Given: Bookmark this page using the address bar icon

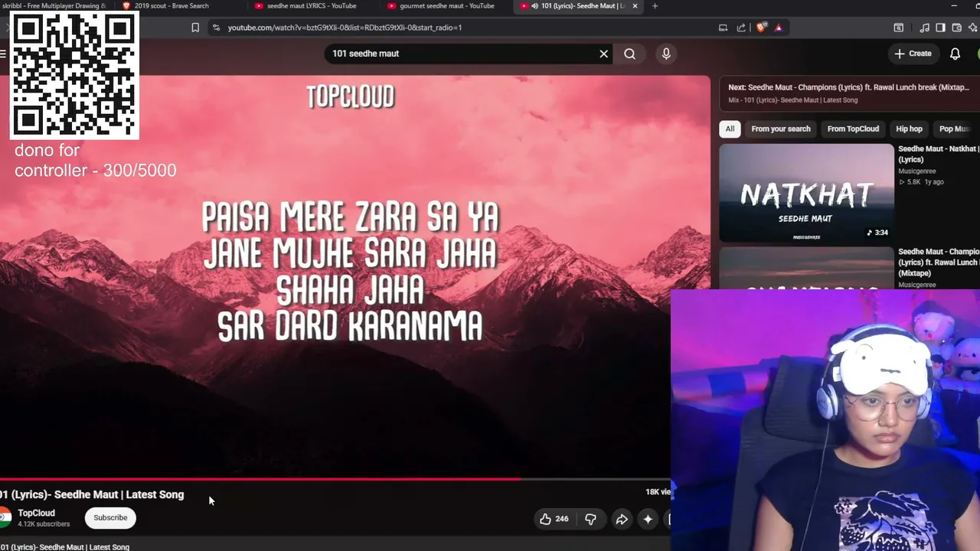Looking at the screenshot, I should [x=195, y=28].
